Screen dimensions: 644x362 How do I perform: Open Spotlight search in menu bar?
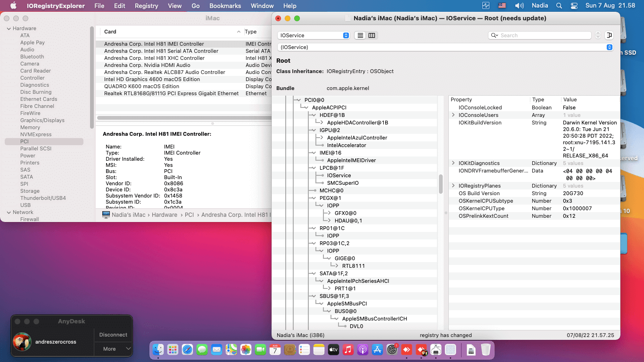(x=559, y=6)
